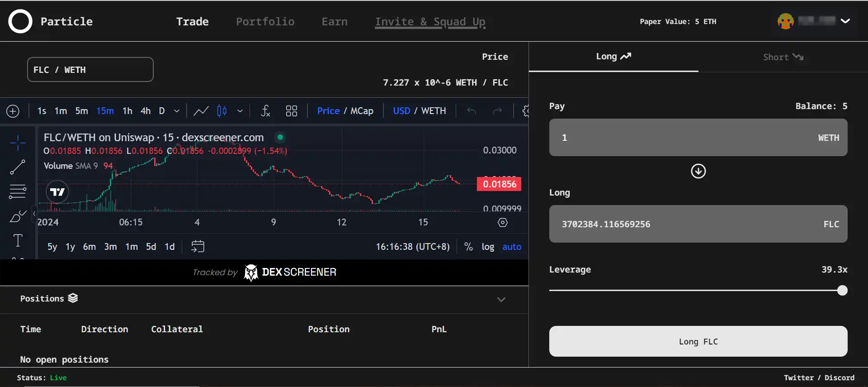Select the trend line drawing tool
Viewport: 868px width, 387px height.
pyautogui.click(x=18, y=167)
